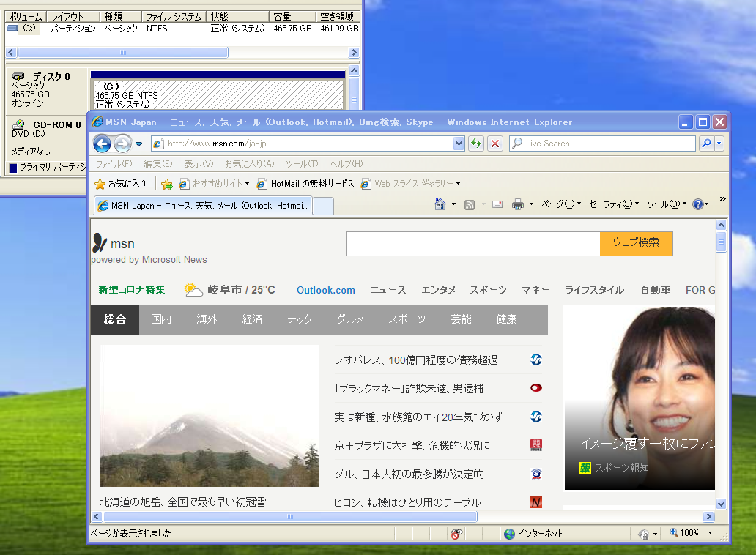The width and height of the screenshot is (756, 555).
Task: Click add to favorites bar star icon
Action: [167, 184]
